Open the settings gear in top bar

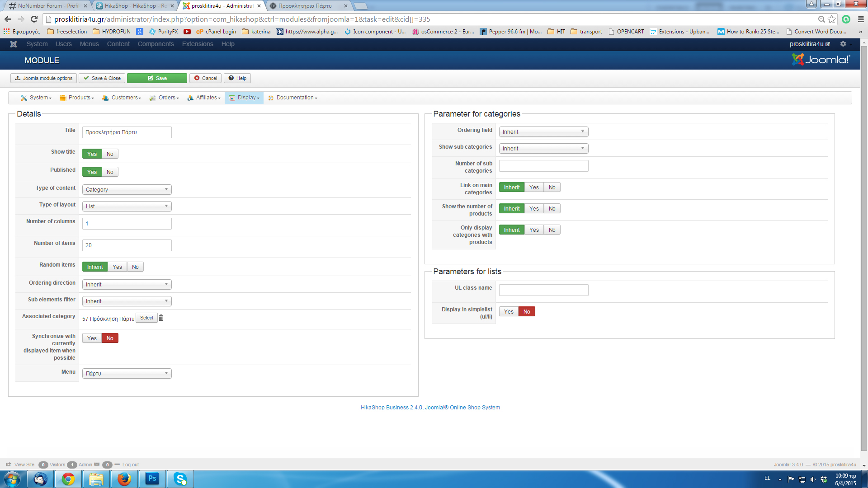pos(843,44)
